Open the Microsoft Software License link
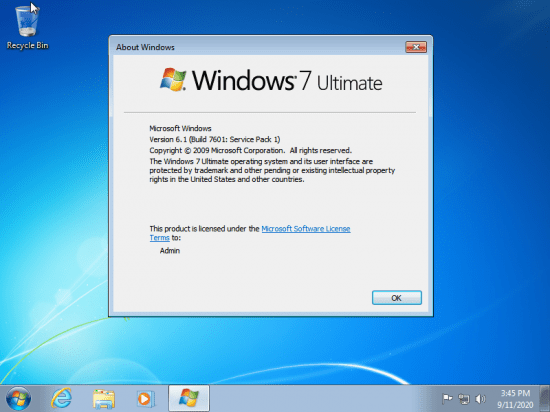Screen dimensions: 550x412 point(306,229)
